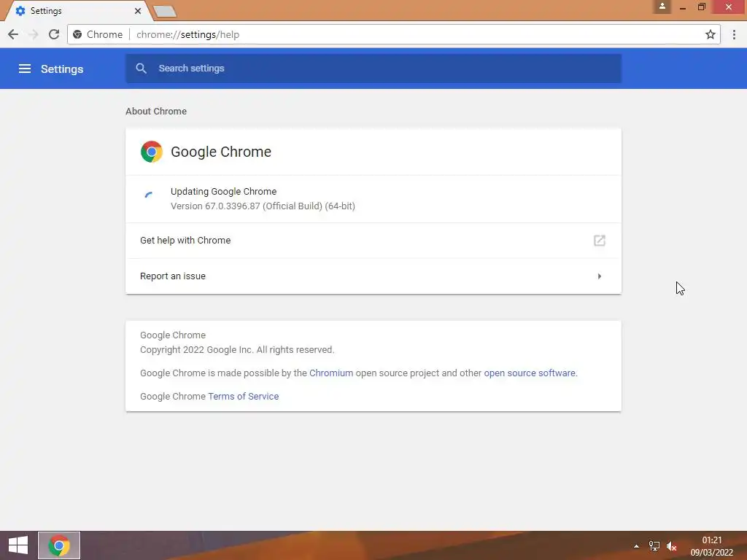Open the Terms of Service link

[x=244, y=396]
